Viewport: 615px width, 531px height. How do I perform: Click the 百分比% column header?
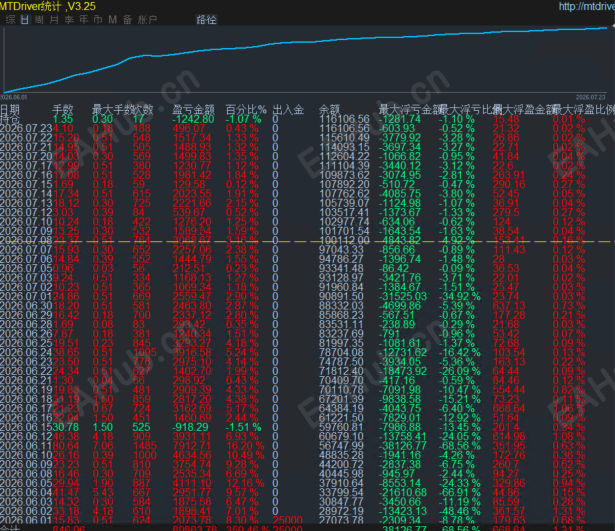click(x=246, y=109)
